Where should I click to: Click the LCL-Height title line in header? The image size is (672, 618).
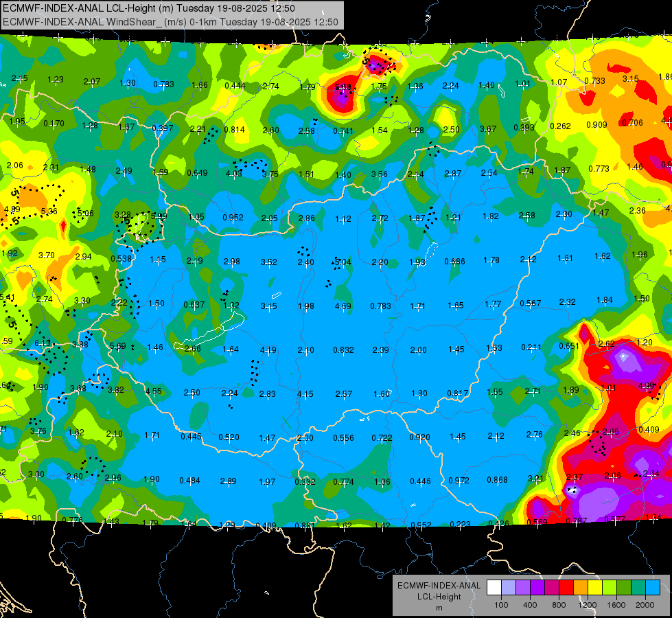(x=149, y=8)
